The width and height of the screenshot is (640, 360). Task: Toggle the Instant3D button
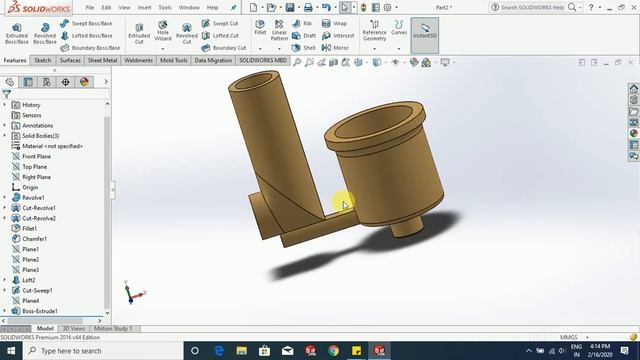425,35
